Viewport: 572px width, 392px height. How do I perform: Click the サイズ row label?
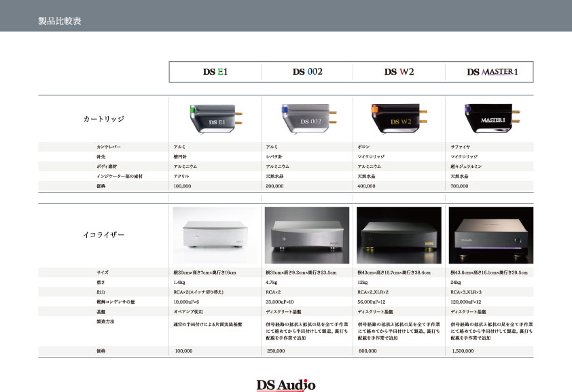(103, 272)
